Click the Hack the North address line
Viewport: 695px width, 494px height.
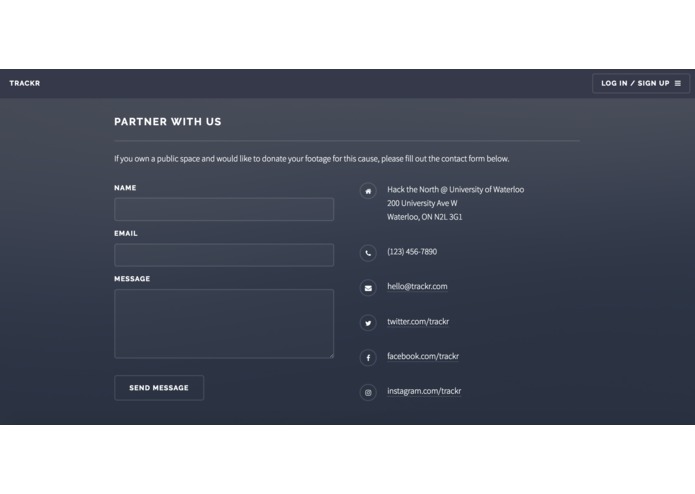[x=455, y=190]
